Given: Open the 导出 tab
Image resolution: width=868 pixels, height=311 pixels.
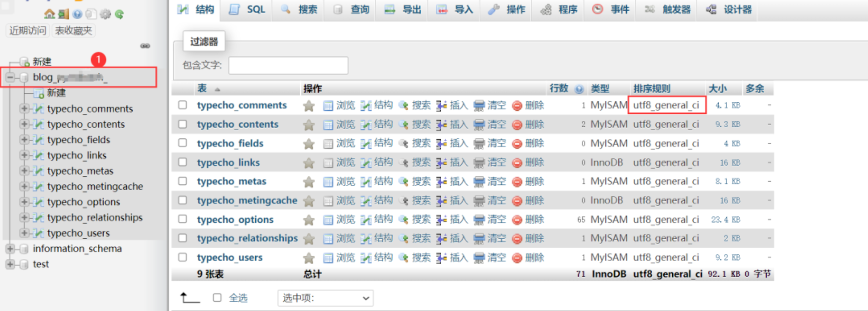Looking at the screenshot, I should [402, 10].
